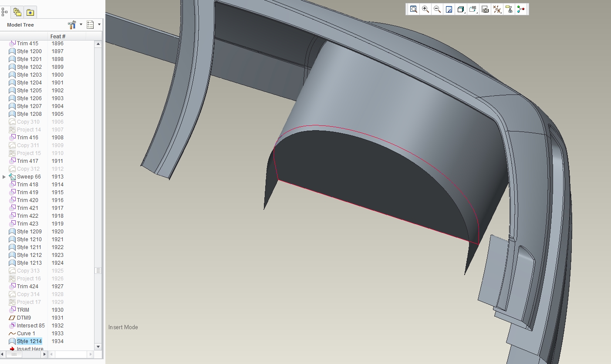
Task: Click feature number 1908 cell
Action: click(57, 138)
